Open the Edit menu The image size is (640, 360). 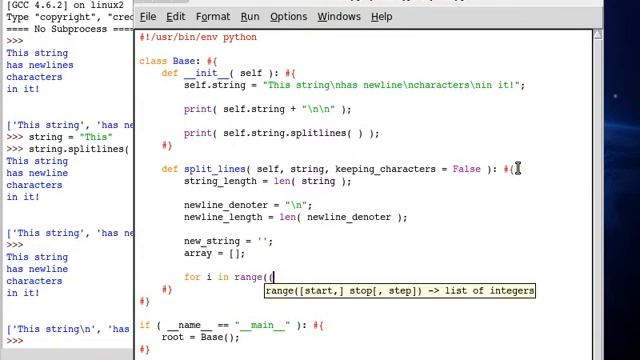pyautogui.click(x=176, y=17)
